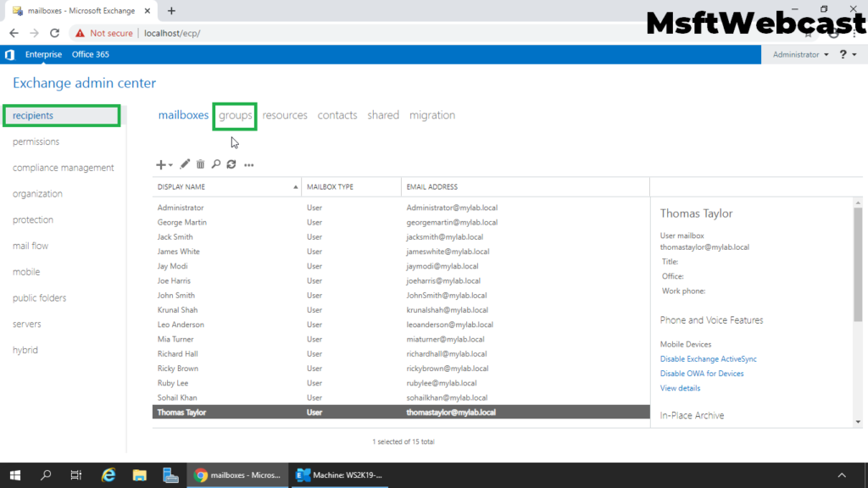Click the Office logo icon in blue header
Image resolution: width=868 pixels, height=488 pixels.
pos(9,54)
